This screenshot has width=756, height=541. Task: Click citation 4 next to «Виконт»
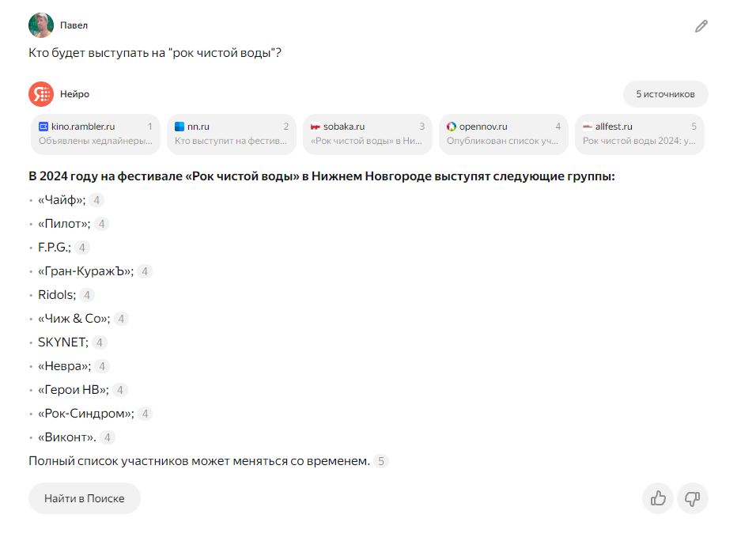(108, 437)
